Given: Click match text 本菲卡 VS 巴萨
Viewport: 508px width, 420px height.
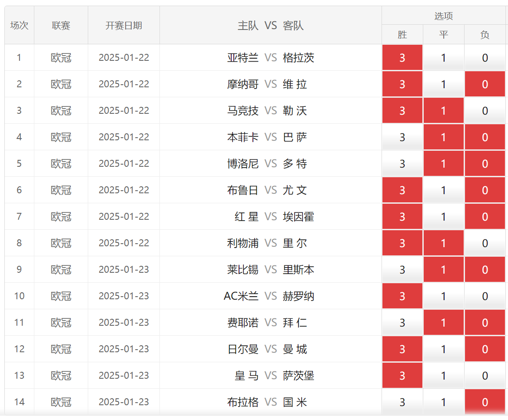Looking at the screenshot, I should (267, 137).
